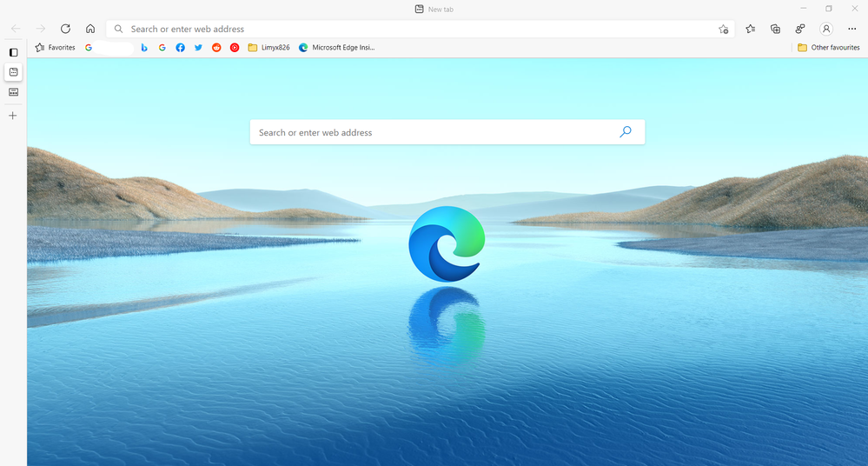
Task: Open the Send feedback icon
Action: click(x=800, y=29)
